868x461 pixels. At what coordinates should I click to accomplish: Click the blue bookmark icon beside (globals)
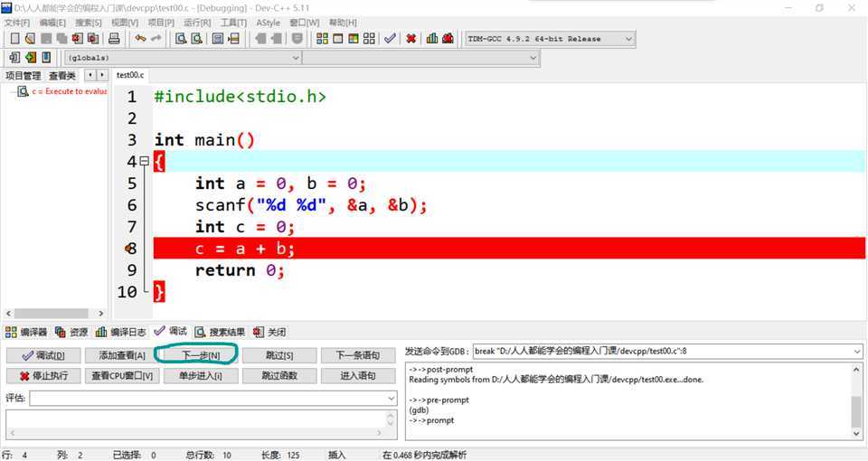tap(46, 57)
